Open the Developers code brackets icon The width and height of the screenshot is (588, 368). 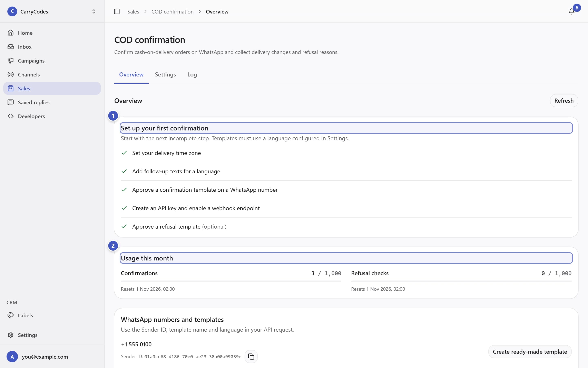(x=10, y=116)
